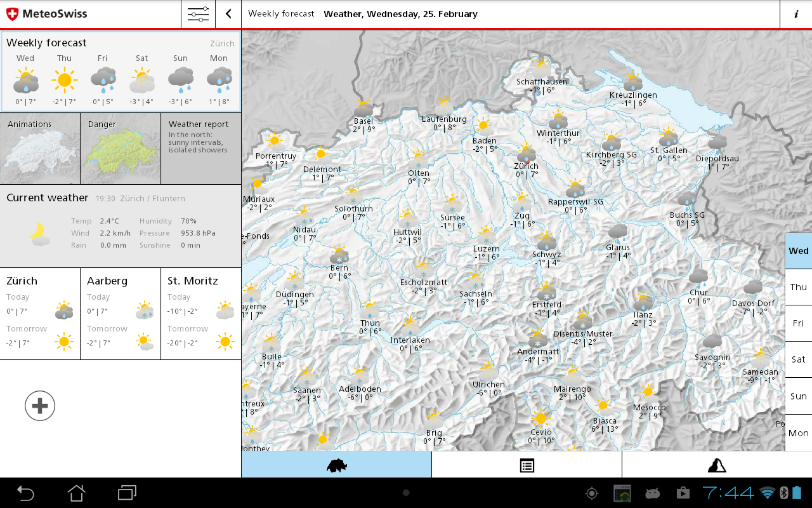Tap the Bern weather icon on the map

339,255
